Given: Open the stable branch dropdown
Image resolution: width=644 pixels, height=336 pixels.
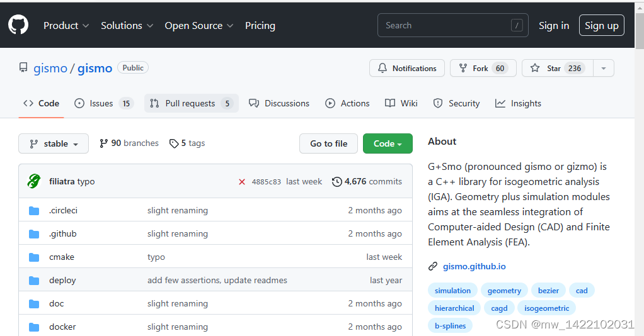Looking at the screenshot, I should point(54,143).
